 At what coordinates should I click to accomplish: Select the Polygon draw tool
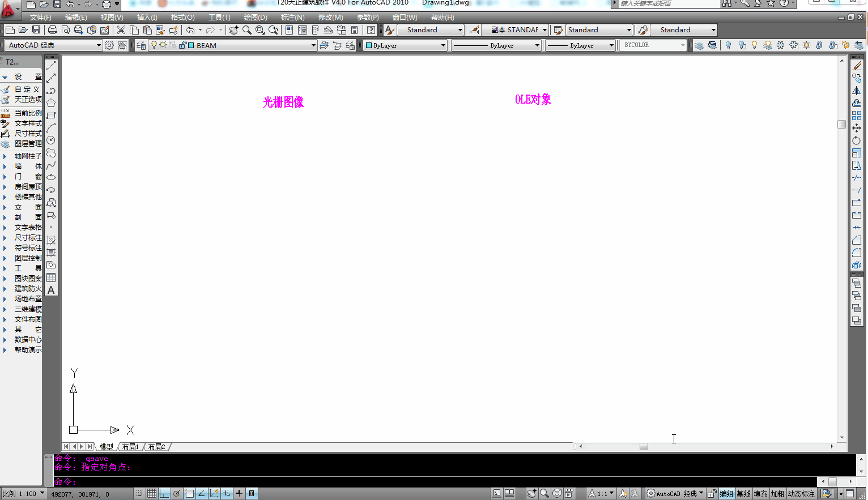coord(51,103)
